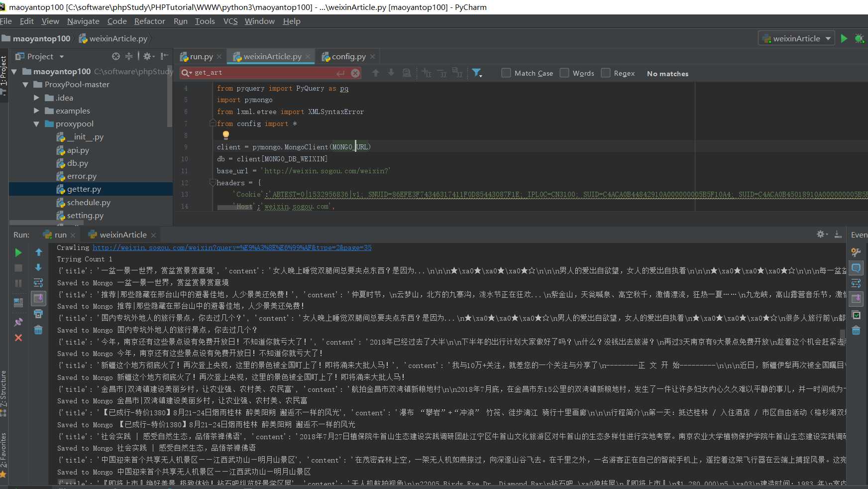This screenshot has height=489, width=868.
Task: Collapse the maoyantop100 root folder
Action: tap(14, 72)
